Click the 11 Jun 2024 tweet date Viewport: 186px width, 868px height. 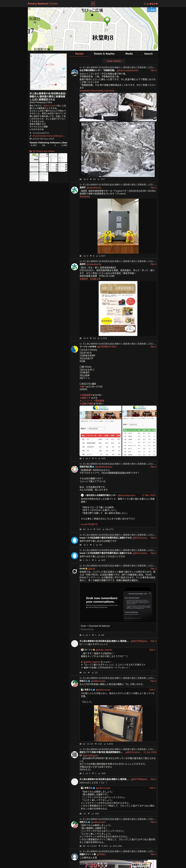tap(150, 752)
